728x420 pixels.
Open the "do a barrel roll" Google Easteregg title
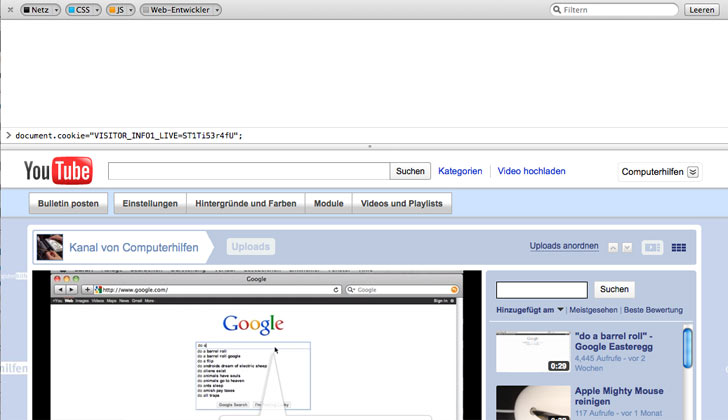pos(614,341)
